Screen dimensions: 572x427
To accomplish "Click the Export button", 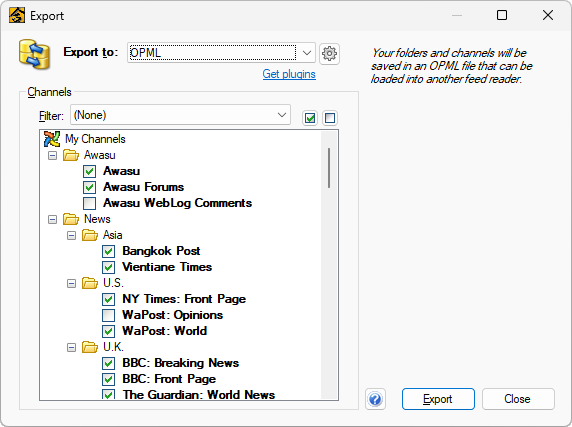I will click(438, 399).
